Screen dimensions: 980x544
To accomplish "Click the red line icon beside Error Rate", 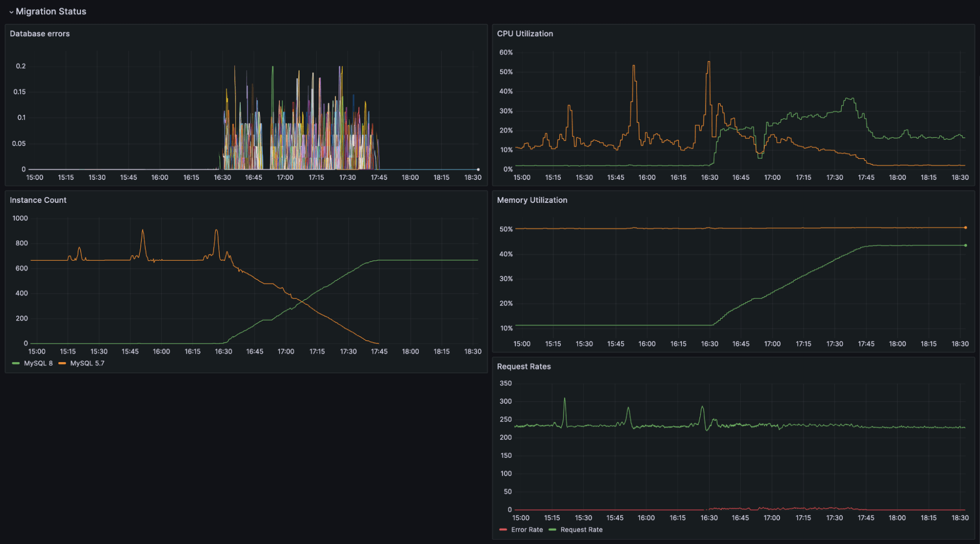I will click(503, 530).
